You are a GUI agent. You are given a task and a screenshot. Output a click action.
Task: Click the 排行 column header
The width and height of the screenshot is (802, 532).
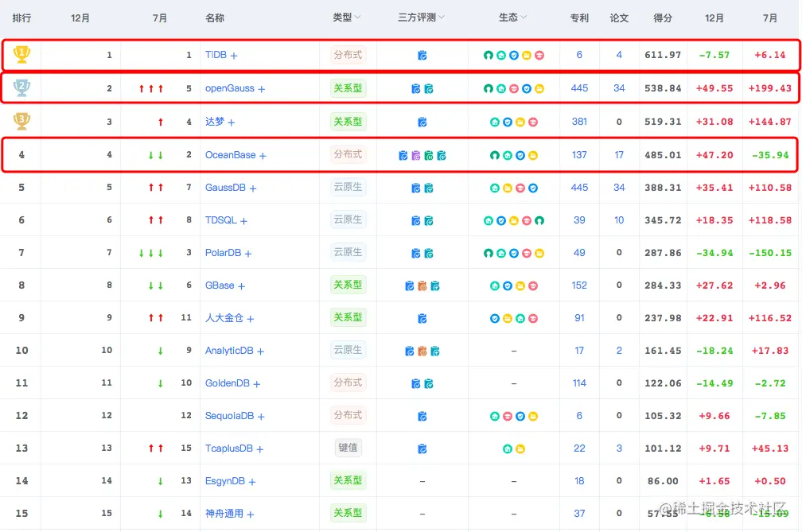[x=21, y=17]
